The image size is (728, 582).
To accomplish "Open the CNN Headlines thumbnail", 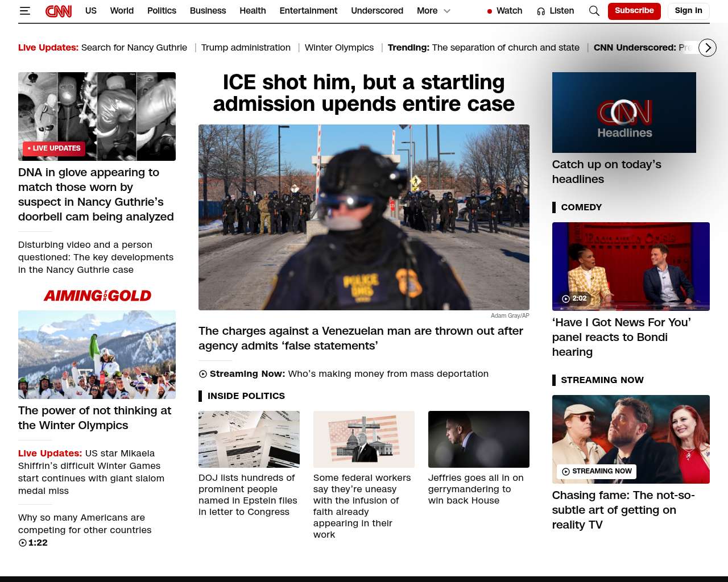I will coord(624,113).
